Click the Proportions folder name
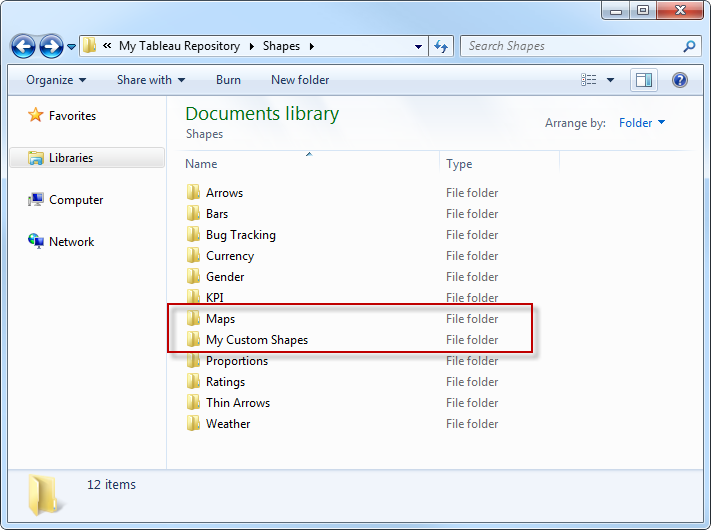 point(237,361)
